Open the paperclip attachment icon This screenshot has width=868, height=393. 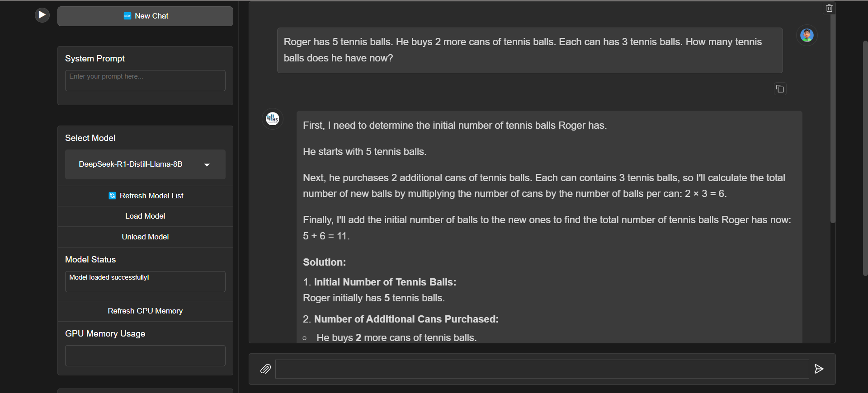coord(266,369)
